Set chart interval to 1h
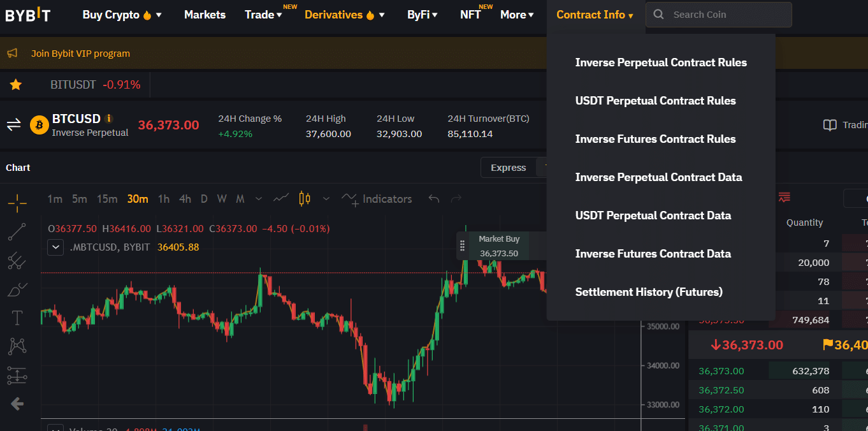The width and height of the screenshot is (868, 431). [x=164, y=199]
